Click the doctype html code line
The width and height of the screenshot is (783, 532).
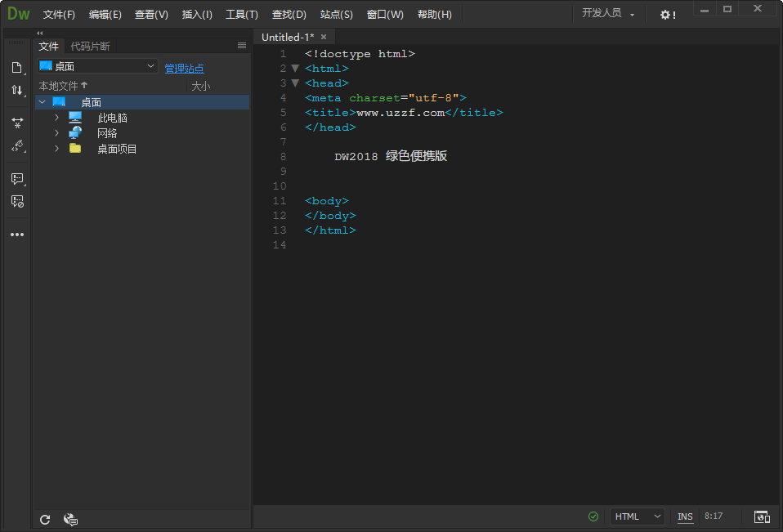[360, 54]
